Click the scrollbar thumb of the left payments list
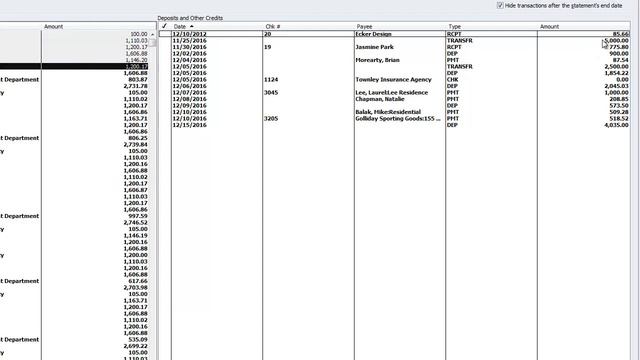 [153, 42]
